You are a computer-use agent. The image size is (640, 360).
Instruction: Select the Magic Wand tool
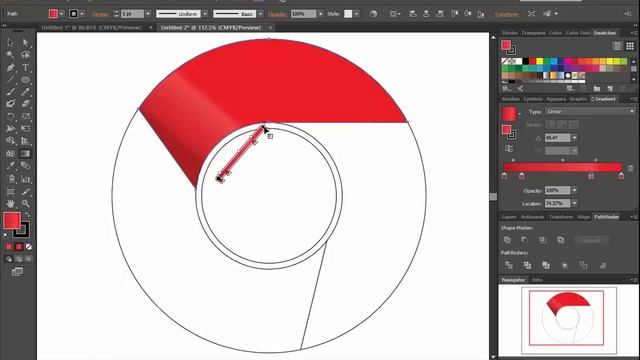11,55
